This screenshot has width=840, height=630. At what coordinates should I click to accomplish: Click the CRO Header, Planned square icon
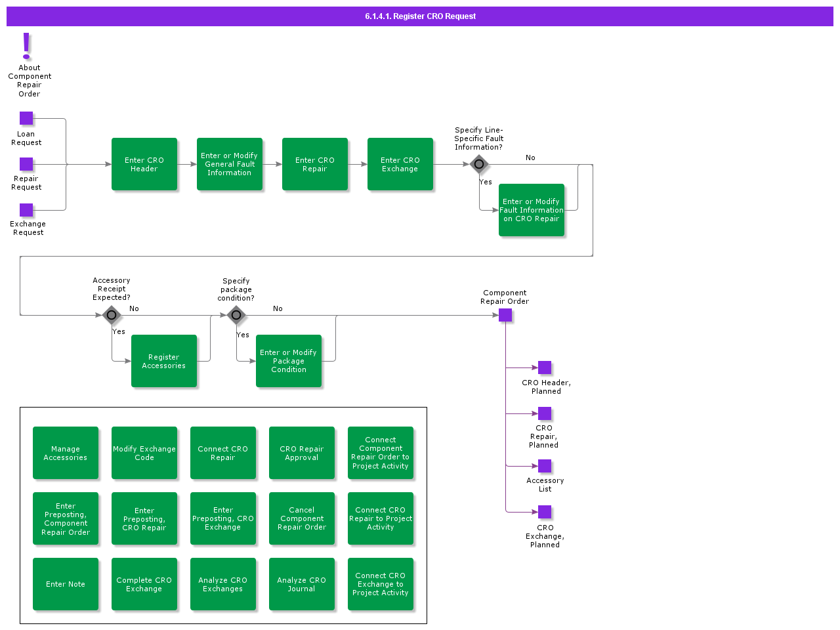pos(545,367)
